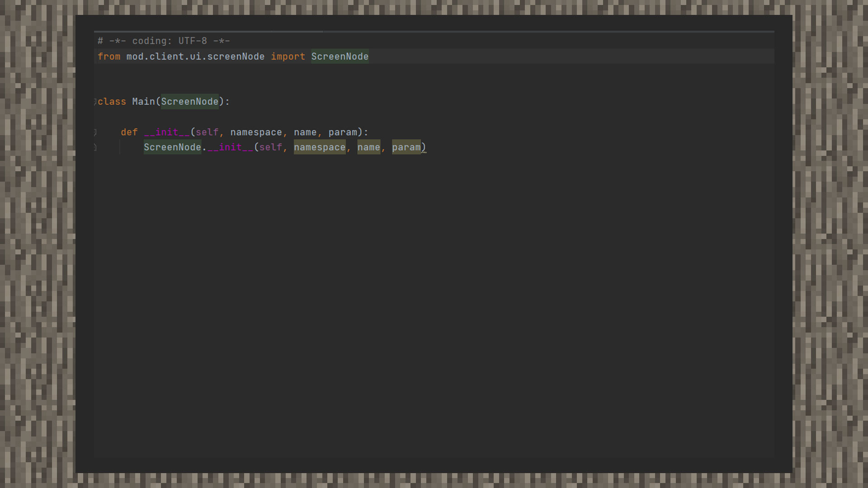Collapse the fold marker beside class Main

(95, 102)
